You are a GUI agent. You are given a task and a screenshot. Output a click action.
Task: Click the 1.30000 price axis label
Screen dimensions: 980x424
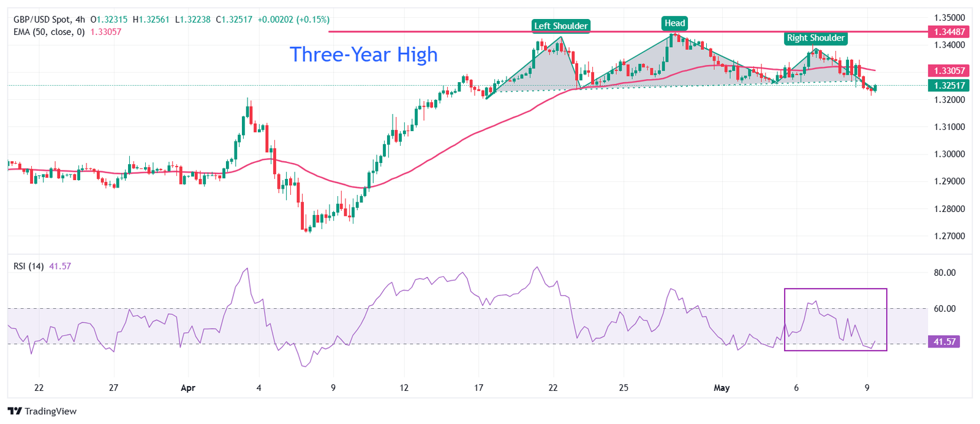click(949, 154)
